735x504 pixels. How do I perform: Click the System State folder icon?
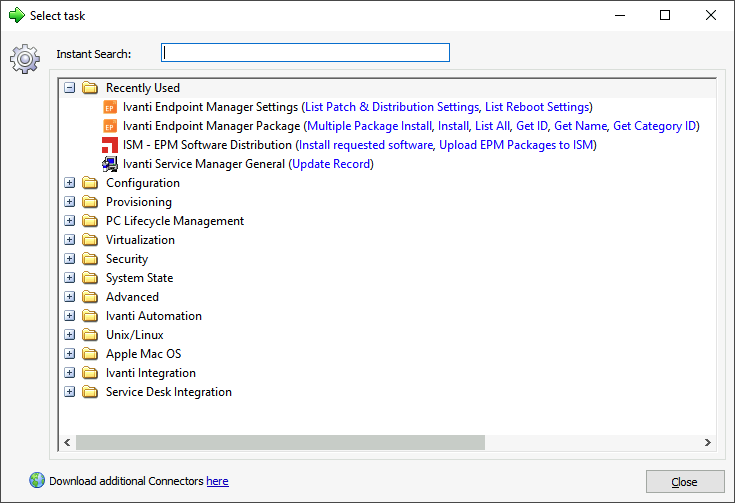tap(90, 278)
